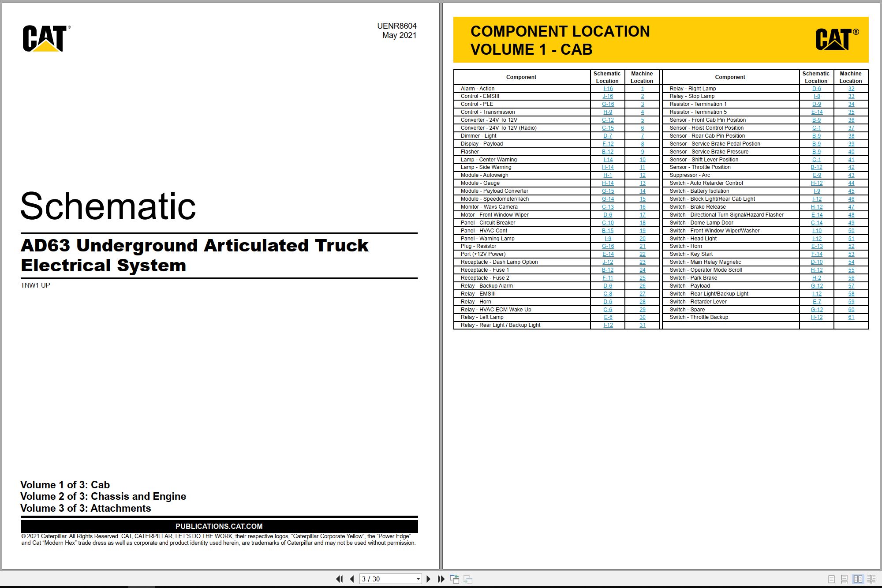This screenshot has width=882, height=588.
Task: Open schematic location G-16 for Control - PLE
Action: 608,104
